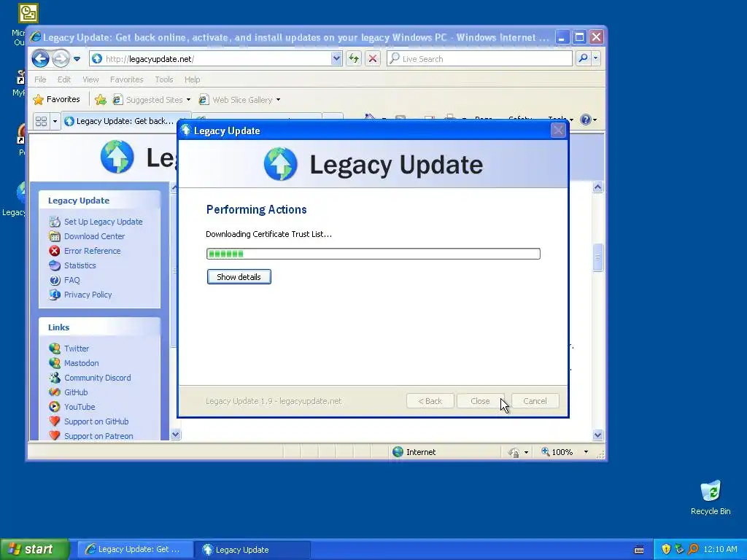Click the Refresh page icon

tap(354, 58)
